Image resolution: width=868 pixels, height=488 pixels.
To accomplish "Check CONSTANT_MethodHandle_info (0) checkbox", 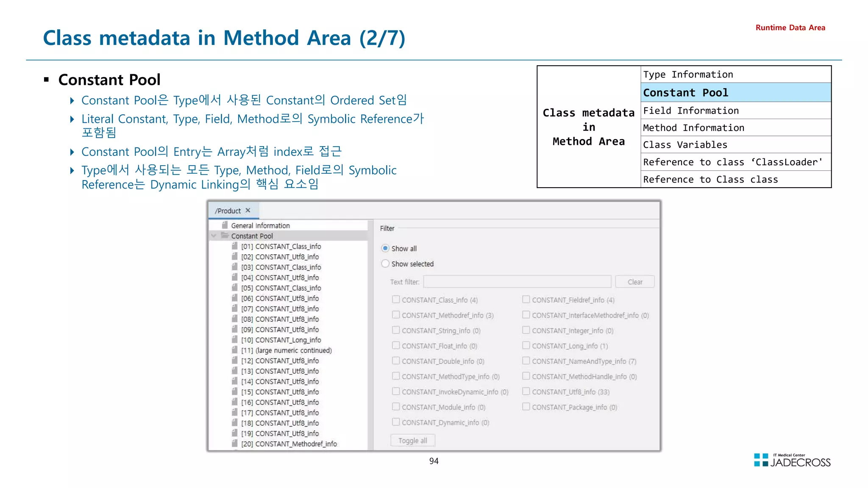I will 526,376.
